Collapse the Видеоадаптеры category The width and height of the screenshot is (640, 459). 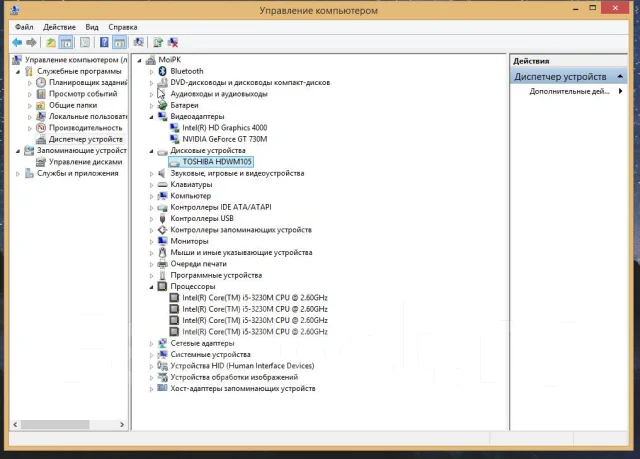pyautogui.click(x=151, y=117)
